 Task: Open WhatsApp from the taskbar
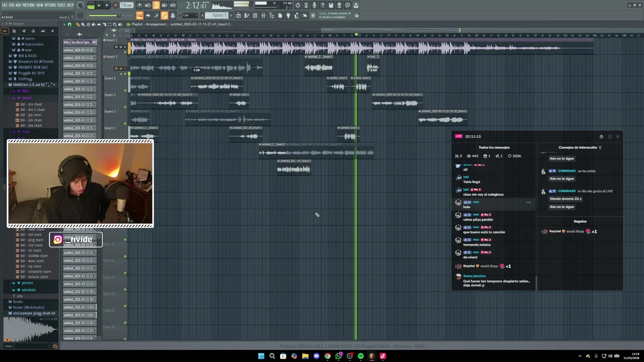pyautogui.click(x=339, y=356)
